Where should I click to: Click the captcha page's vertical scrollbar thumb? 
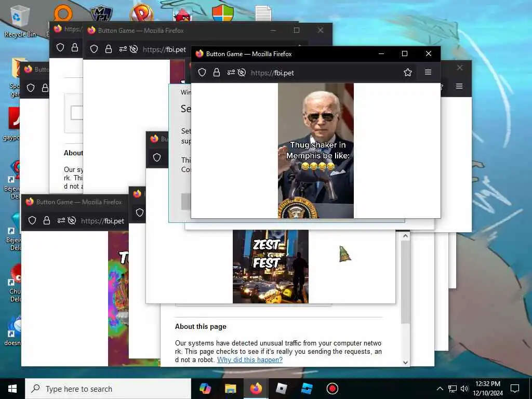point(405,282)
